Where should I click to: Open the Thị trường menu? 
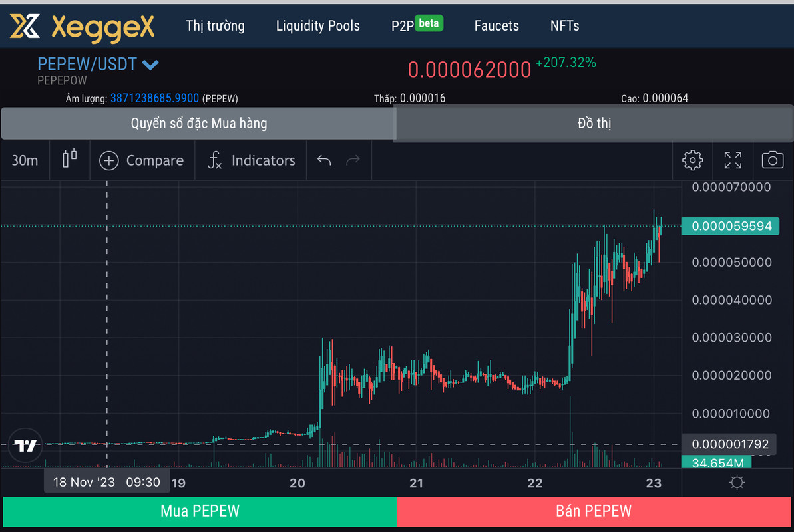(x=215, y=25)
